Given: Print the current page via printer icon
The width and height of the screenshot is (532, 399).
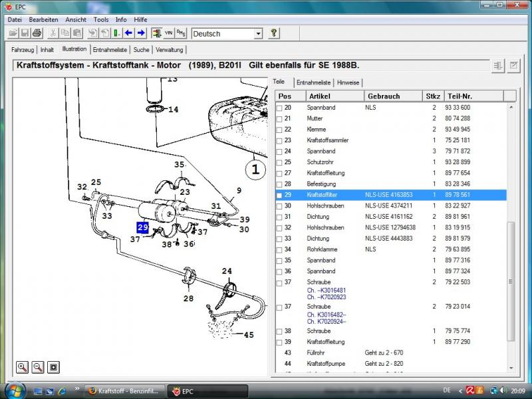Looking at the screenshot, I should [37, 33].
